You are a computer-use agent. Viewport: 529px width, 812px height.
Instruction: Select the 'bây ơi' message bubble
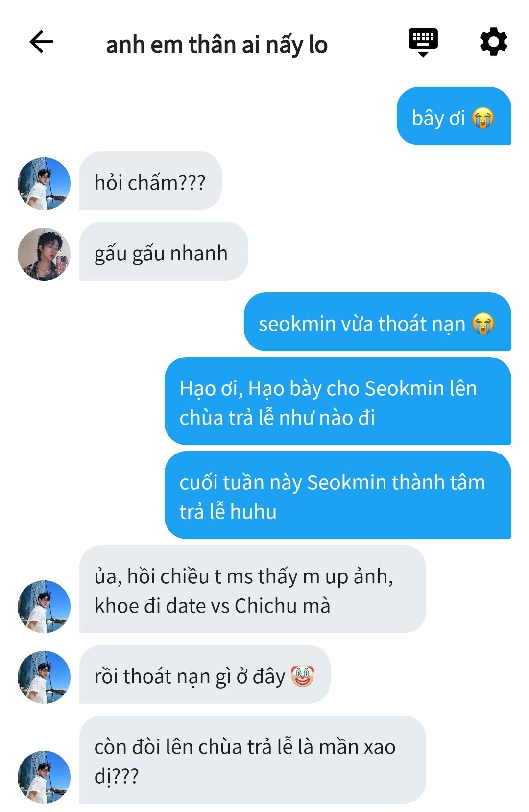point(454,116)
